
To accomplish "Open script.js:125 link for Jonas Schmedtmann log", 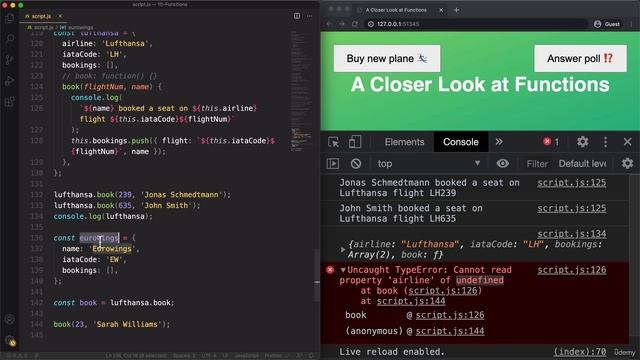I will tap(571, 183).
